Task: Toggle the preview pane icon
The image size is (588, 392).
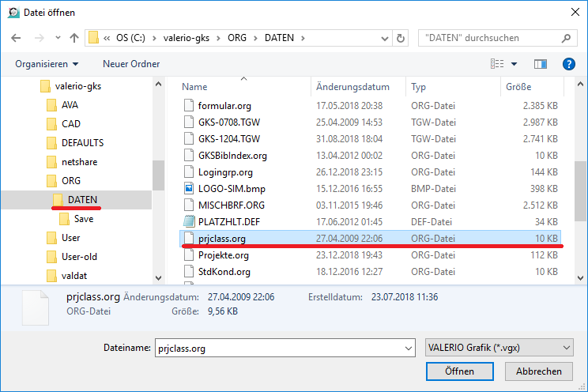Action: (541, 64)
